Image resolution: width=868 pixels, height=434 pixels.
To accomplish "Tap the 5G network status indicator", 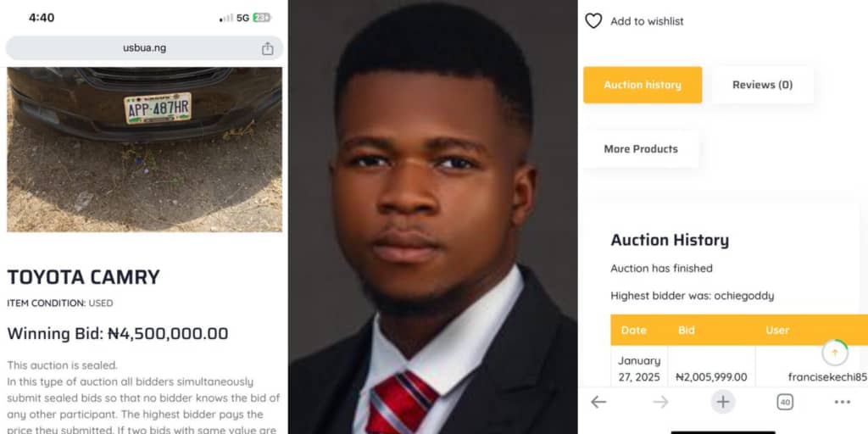I will pos(242,17).
